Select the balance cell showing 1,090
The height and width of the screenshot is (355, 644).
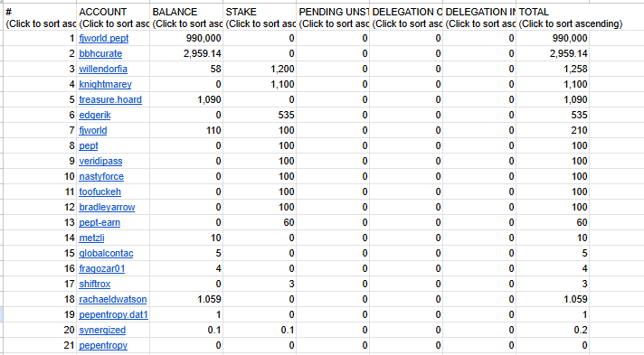click(x=186, y=99)
